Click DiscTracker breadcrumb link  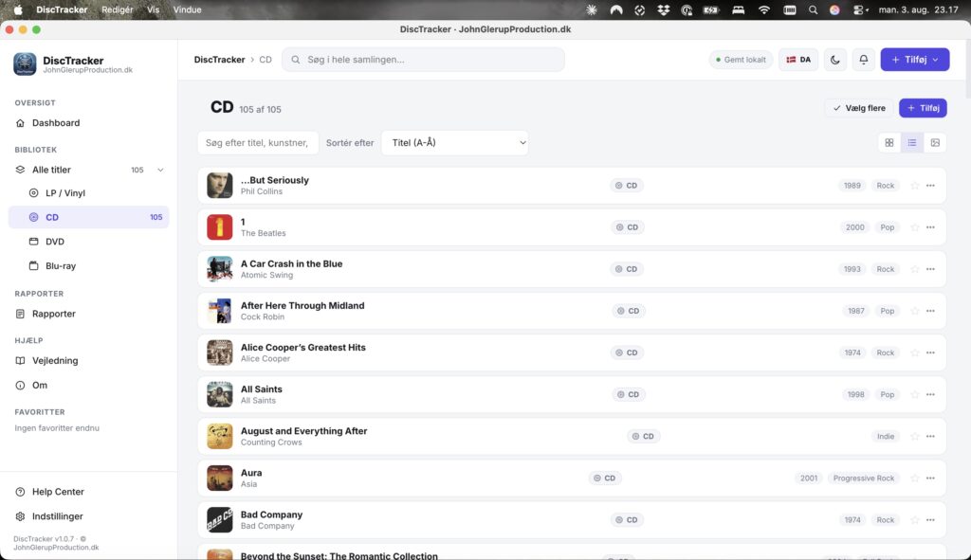[x=219, y=60]
